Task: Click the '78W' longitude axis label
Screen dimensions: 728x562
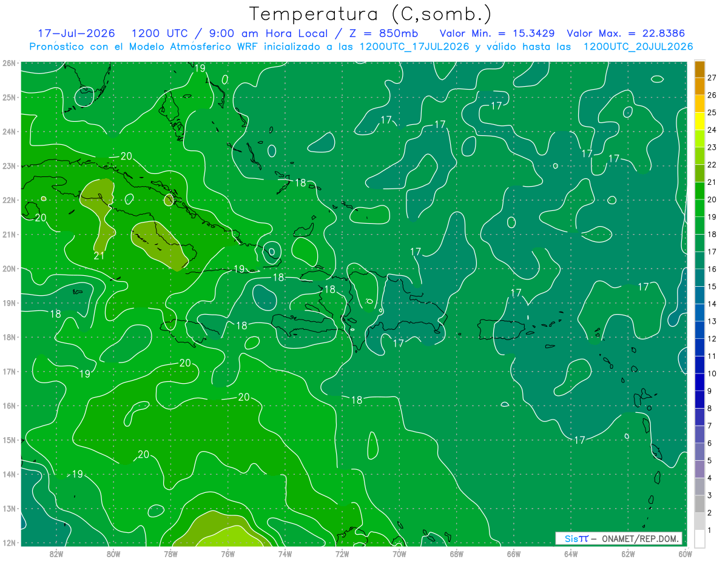Action: point(170,554)
